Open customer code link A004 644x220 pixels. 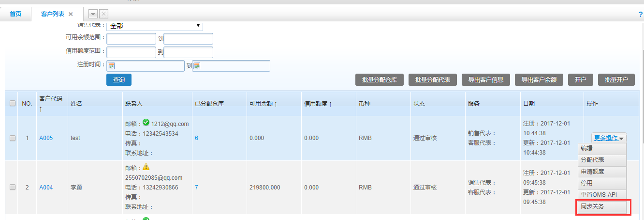pos(46,187)
